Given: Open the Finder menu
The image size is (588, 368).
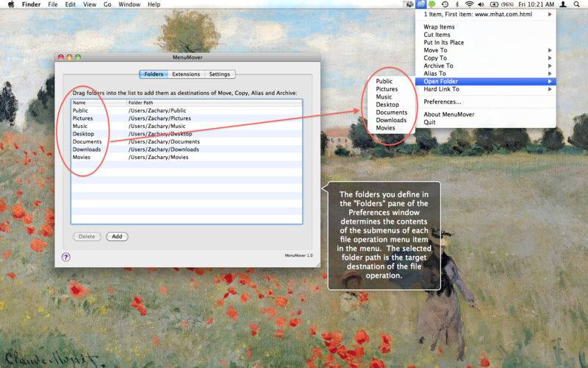Looking at the screenshot, I should click(31, 4).
